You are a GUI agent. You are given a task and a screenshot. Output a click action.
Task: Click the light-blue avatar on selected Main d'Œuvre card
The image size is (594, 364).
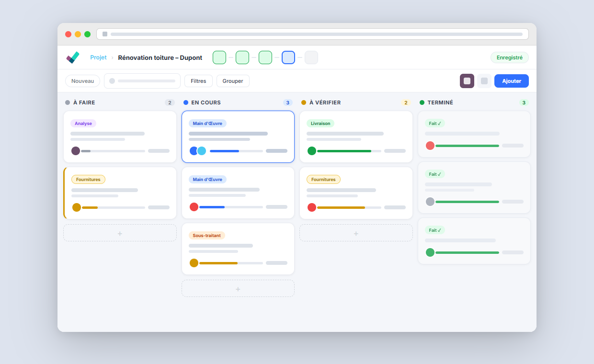point(202,151)
